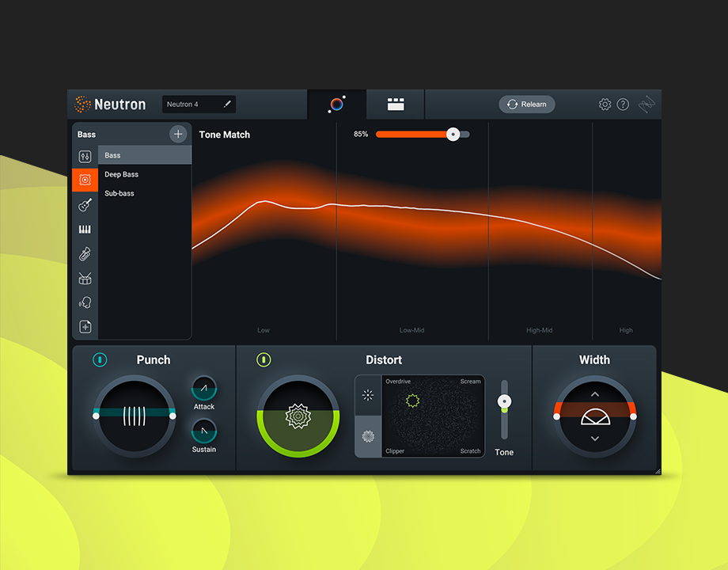
Task: Switch to the detailed modules view tab
Action: 396,104
